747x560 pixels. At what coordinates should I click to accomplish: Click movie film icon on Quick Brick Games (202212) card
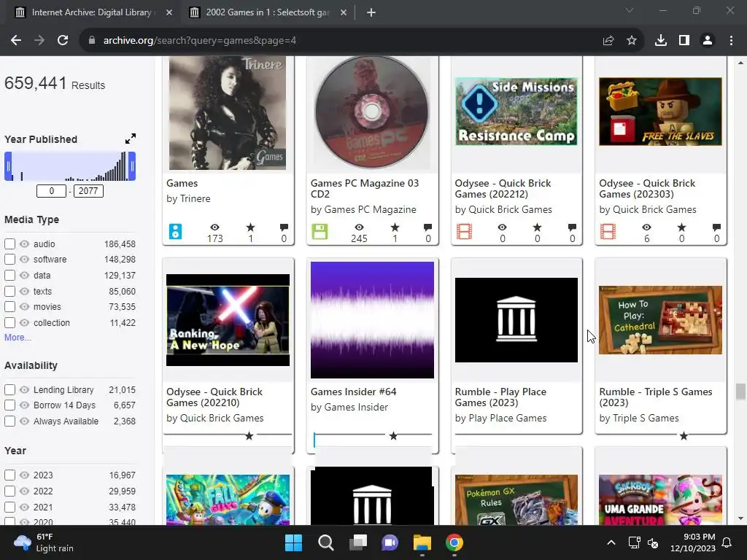(x=464, y=231)
